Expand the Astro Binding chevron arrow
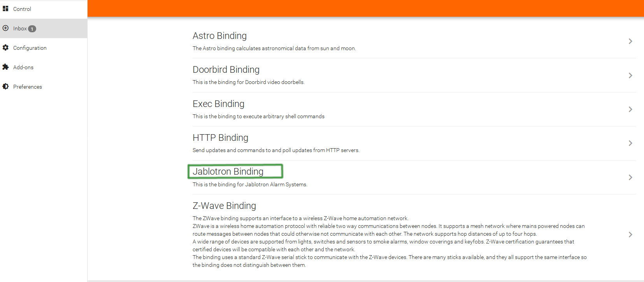 (x=630, y=41)
